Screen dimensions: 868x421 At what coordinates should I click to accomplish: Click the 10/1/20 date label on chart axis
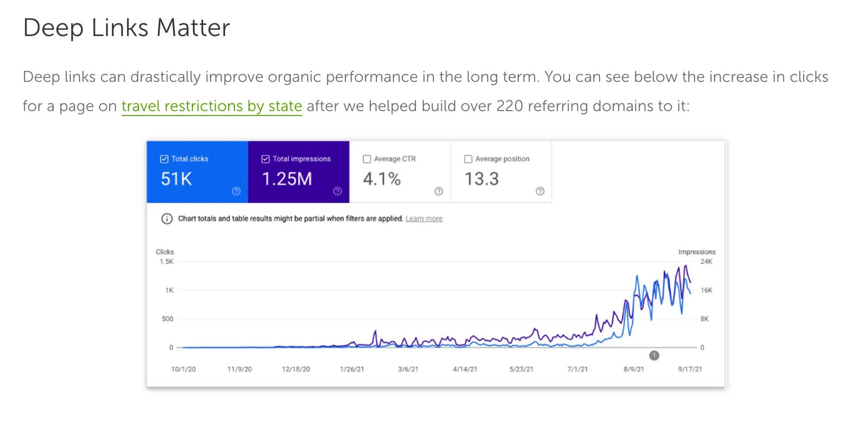[184, 369]
